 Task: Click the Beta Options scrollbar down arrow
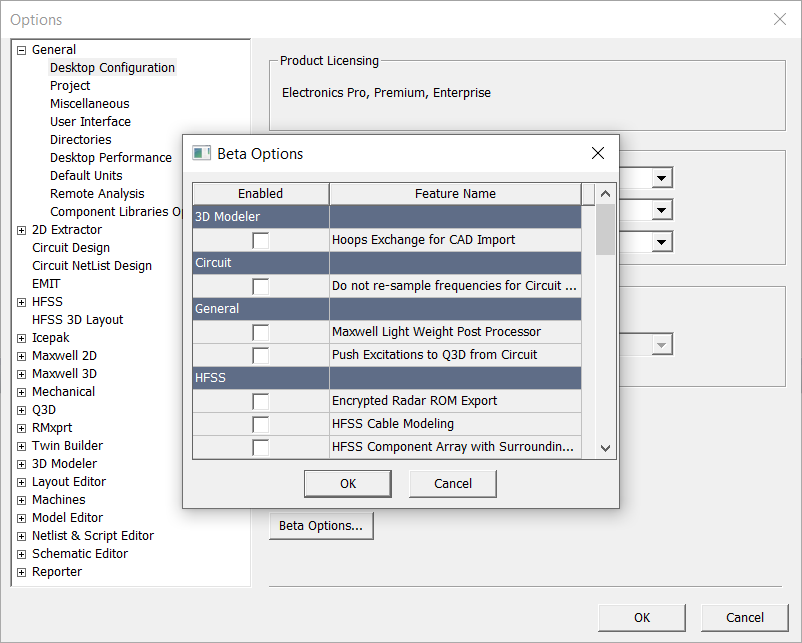coord(604,448)
